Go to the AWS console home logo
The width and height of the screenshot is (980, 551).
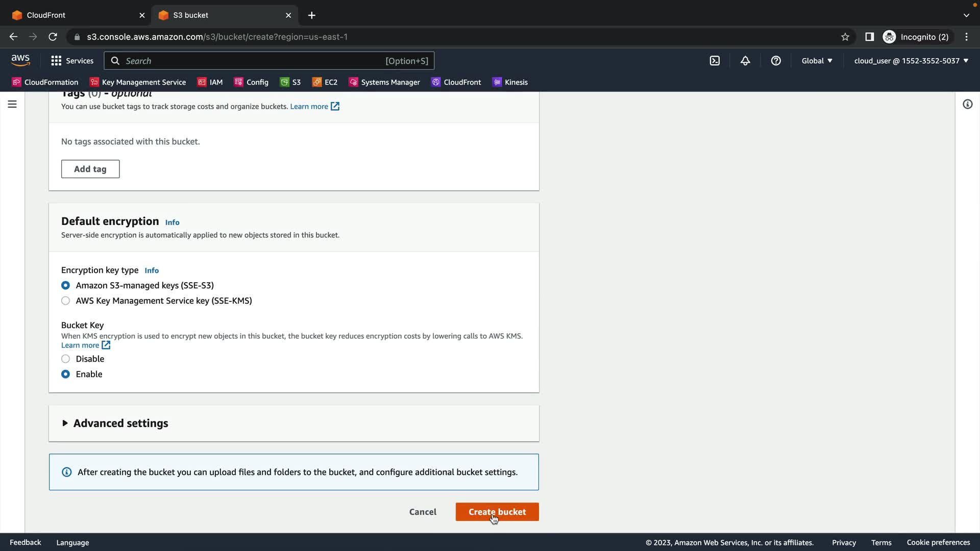(20, 60)
